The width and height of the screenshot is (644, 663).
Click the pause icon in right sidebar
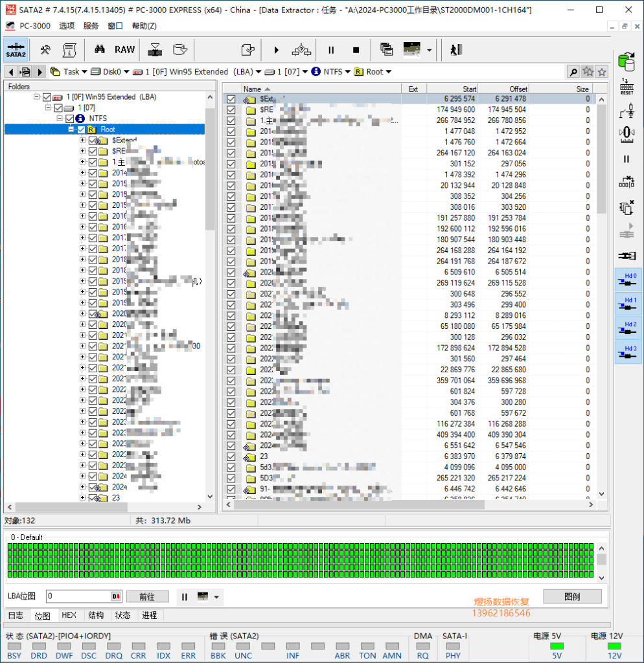[627, 159]
